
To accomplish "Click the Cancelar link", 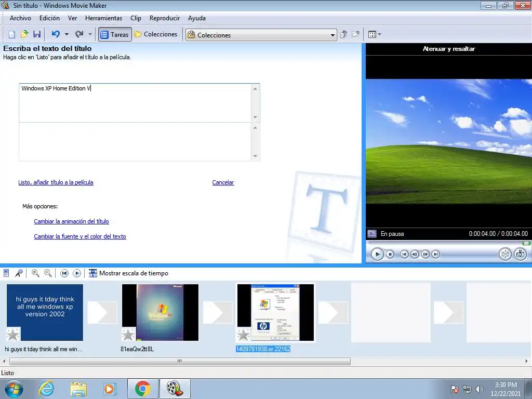I will pyautogui.click(x=223, y=182).
